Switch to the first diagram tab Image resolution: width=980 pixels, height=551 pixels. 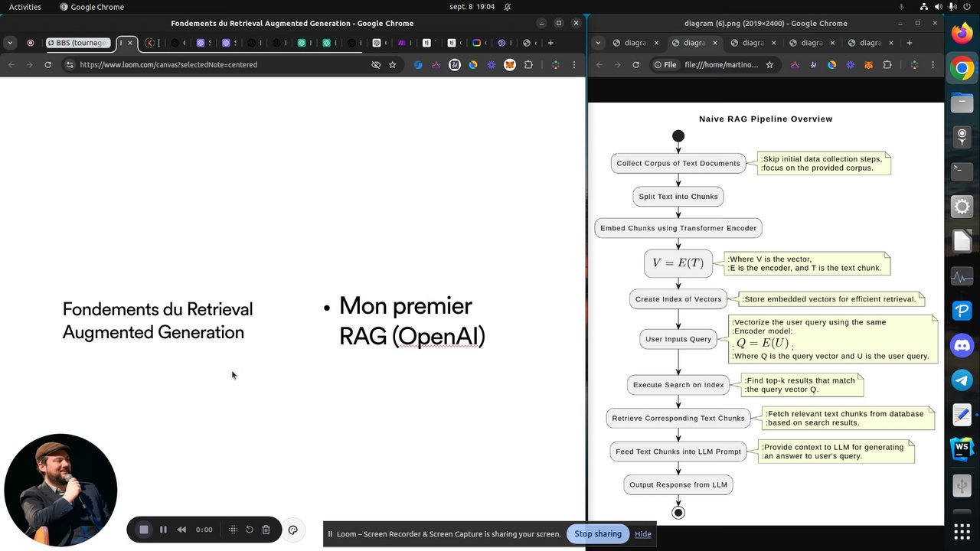637,43
